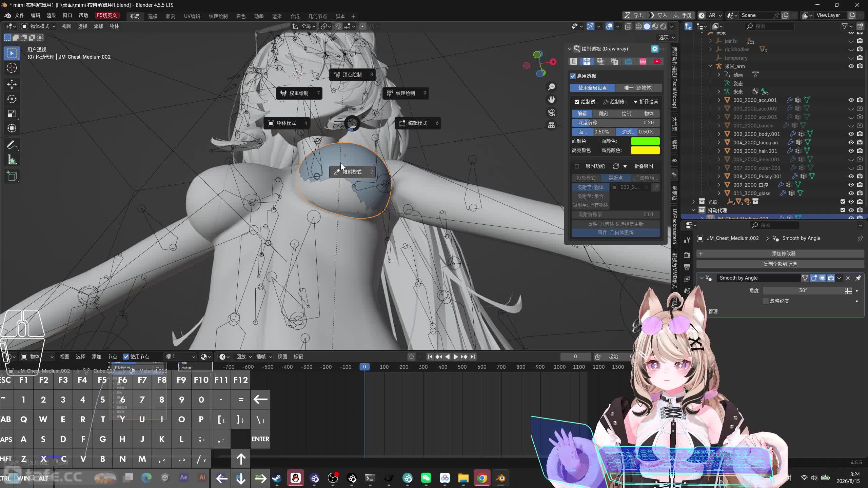The width and height of the screenshot is (868, 488).
Task: Toggle the 光照 collection exclude checkbox
Action: (843, 202)
